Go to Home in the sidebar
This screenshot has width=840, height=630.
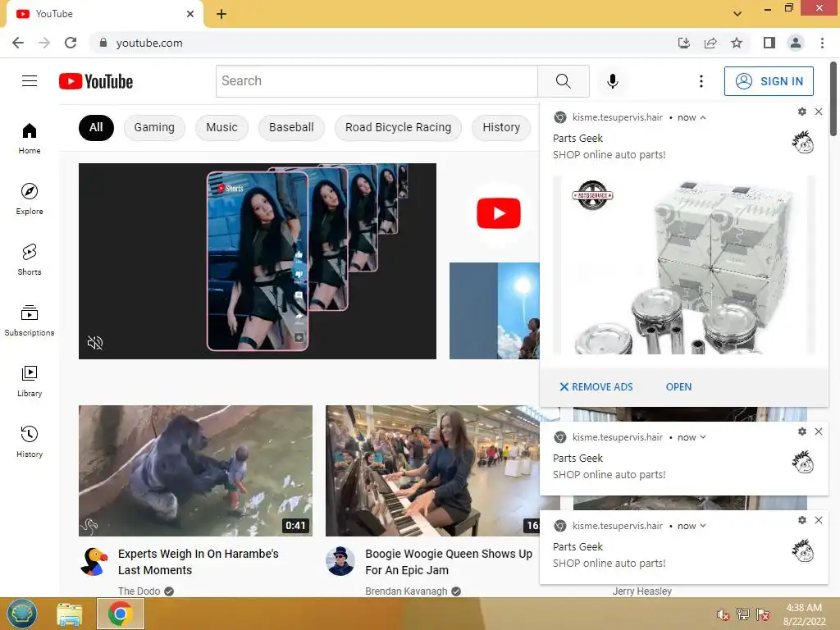pyautogui.click(x=30, y=138)
